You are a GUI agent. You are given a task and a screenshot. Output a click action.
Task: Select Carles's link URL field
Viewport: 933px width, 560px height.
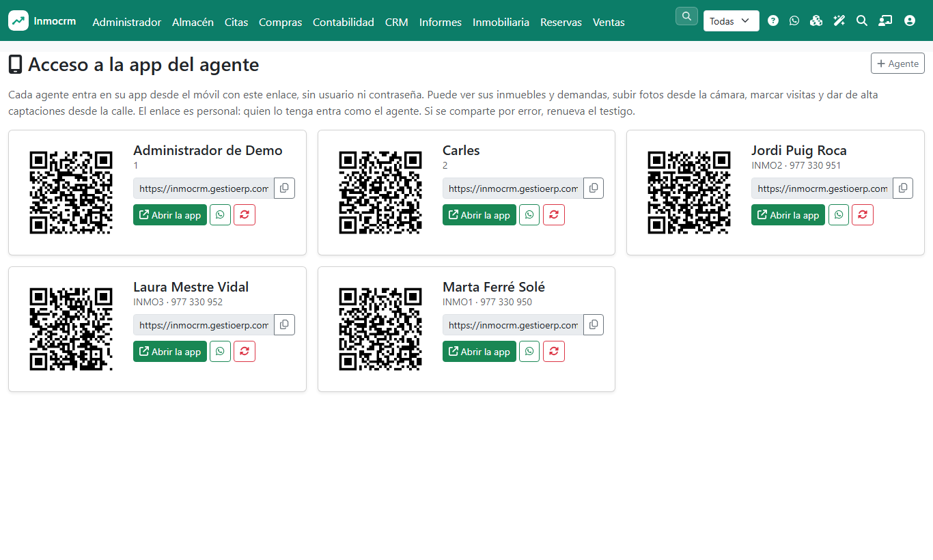point(513,188)
